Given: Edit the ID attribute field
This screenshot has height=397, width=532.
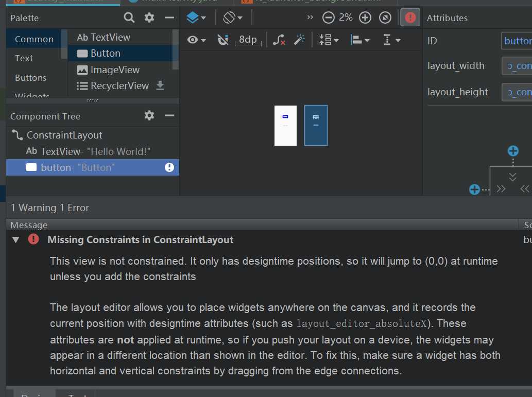Looking at the screenshot, I should click(517, 41).
